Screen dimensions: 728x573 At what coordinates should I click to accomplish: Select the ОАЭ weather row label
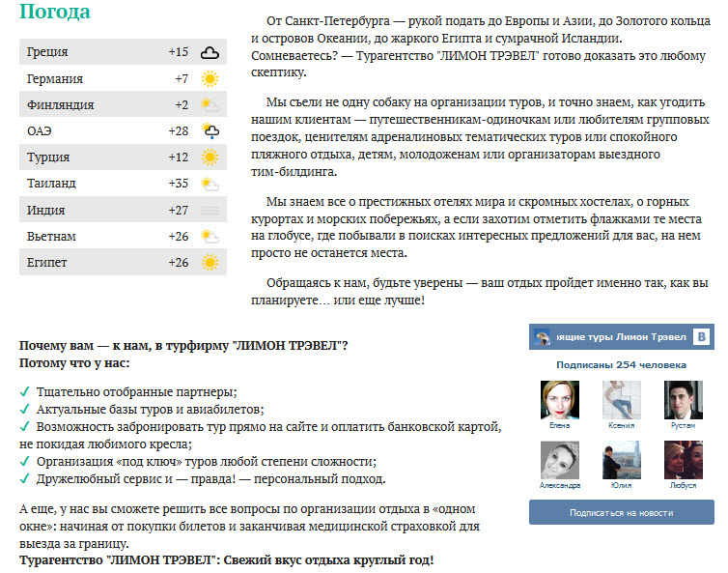tap(39, 131)
